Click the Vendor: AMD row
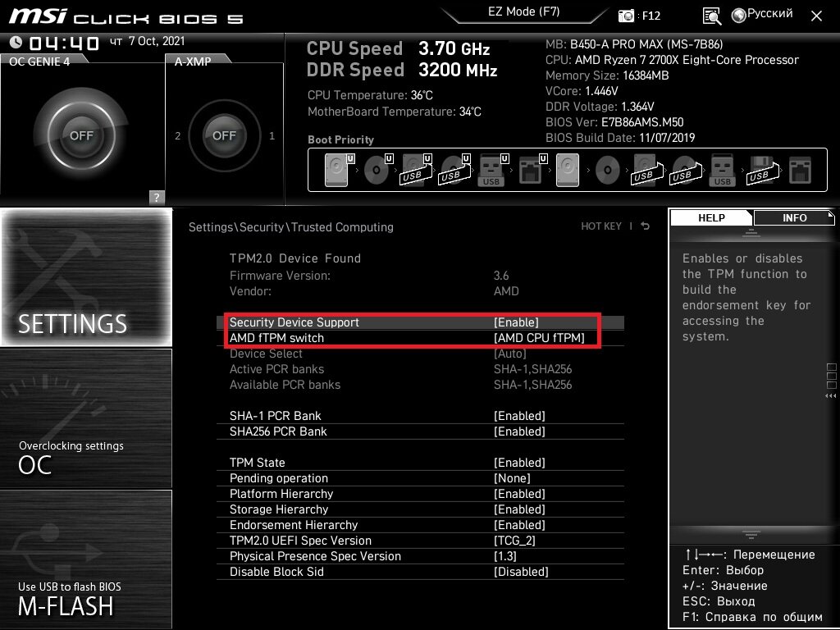 click(x=421, y=291)
